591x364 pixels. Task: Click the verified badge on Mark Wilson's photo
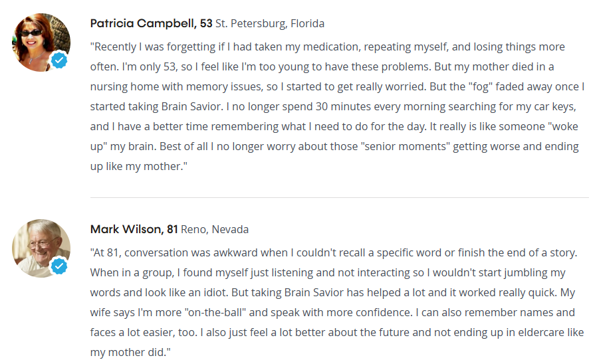59,267
